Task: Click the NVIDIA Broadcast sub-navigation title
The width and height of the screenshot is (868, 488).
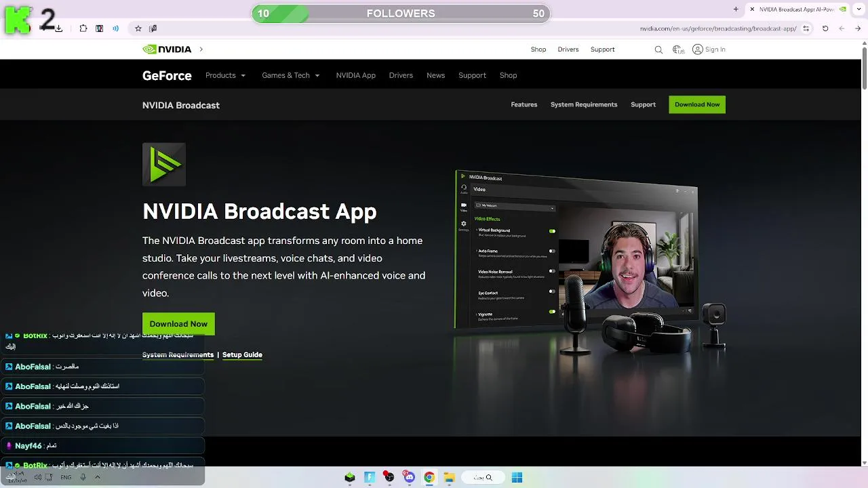Action: coord(181,105)
